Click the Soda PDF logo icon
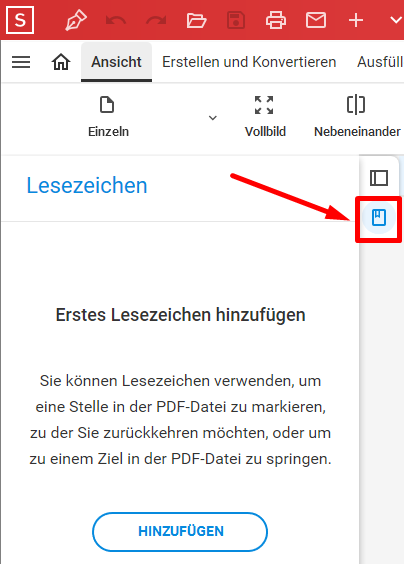Viewport: 404px width, 564px height. pos(20,20)
